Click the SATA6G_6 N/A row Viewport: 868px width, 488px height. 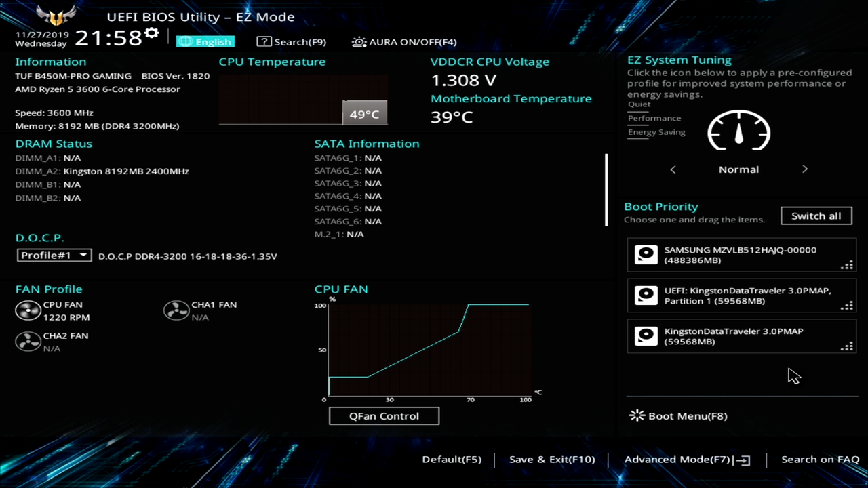pos(348,222)
